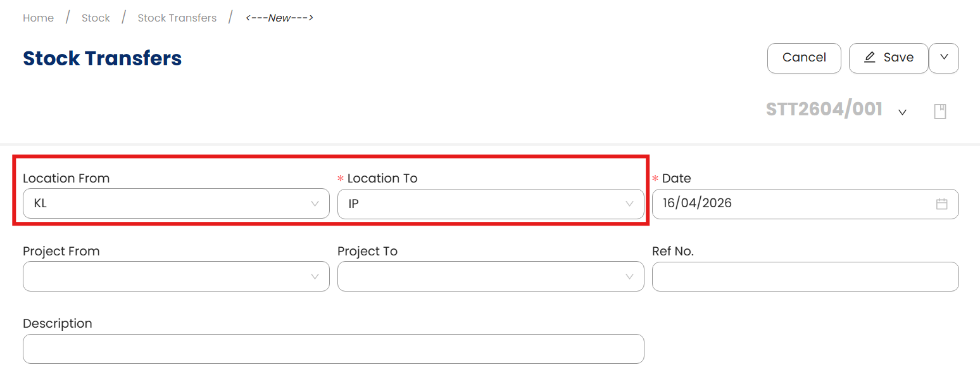Navigate to Stock breadcrumb link

pyautogui.click(x=96, y=18)
